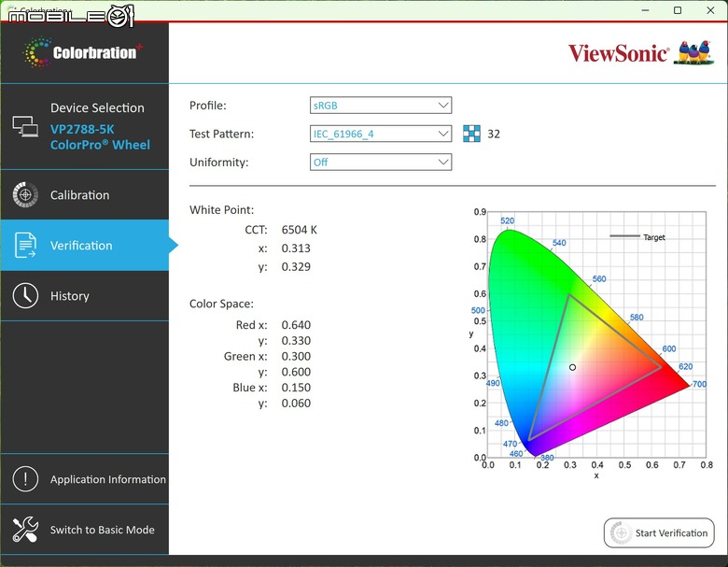This screenshot has height=567, width=728.
Task: Click the 560 wavelength label on chart
Action: point(599,279)
